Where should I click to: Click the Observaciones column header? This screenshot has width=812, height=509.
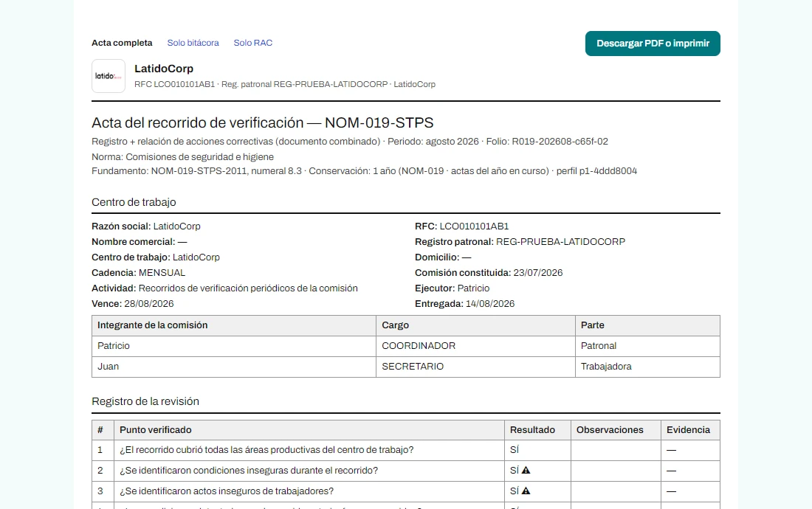tap(616, 430)
